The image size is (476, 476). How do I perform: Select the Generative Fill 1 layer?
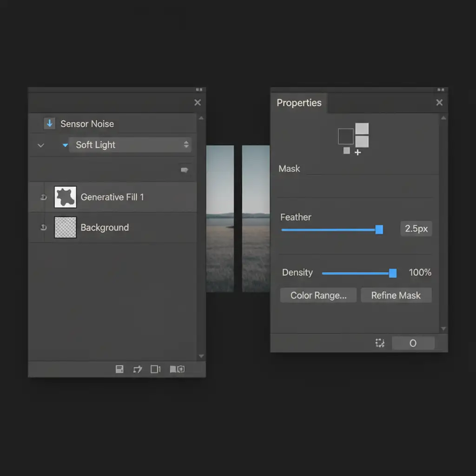tap(112, 197)
